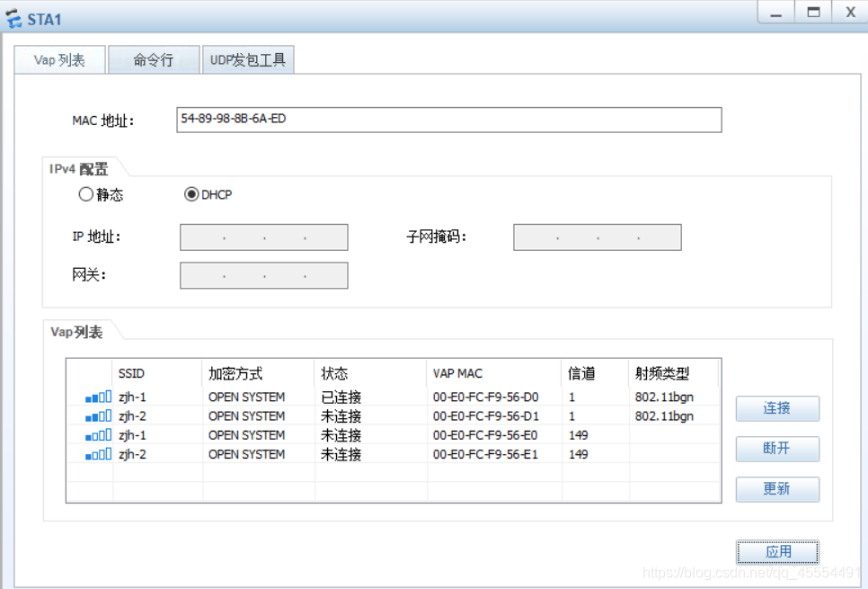Click OPEN SYSTEM in the 56-E0 row
This screenshot has width=868, height=589.
(246, 435)
